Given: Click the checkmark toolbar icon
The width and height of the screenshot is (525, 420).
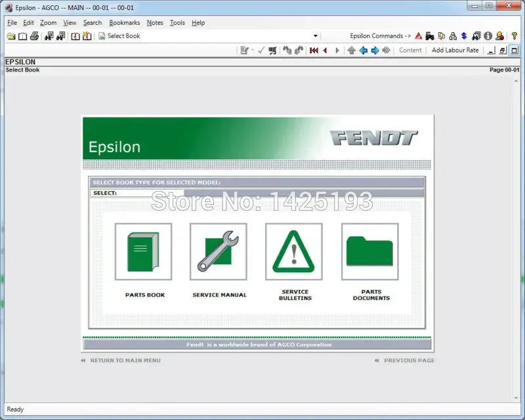Looking at the screenshot, I should pyautogui.click(x=261, y=51).
